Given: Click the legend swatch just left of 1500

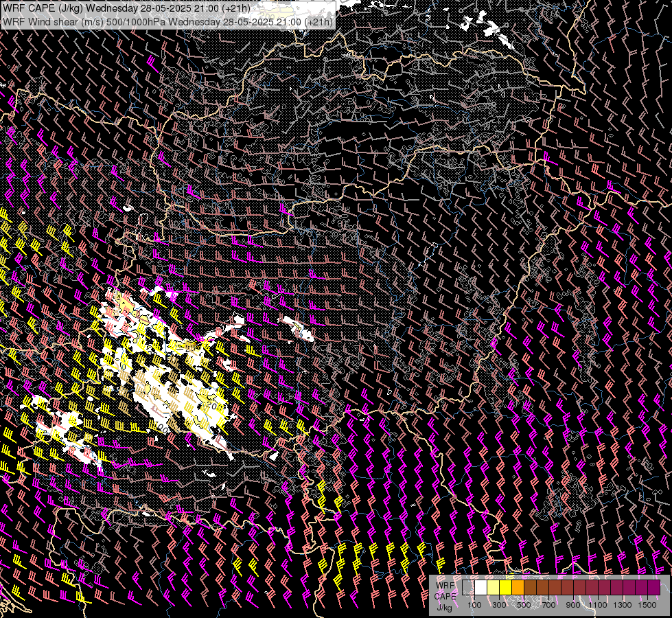Looking at the screenshot, I should (642, 587).
